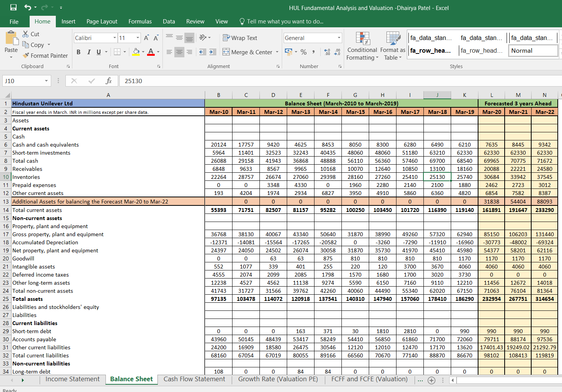Toggle italic formatting
Screen dimensions: 562x392
[x=89, y=52]
